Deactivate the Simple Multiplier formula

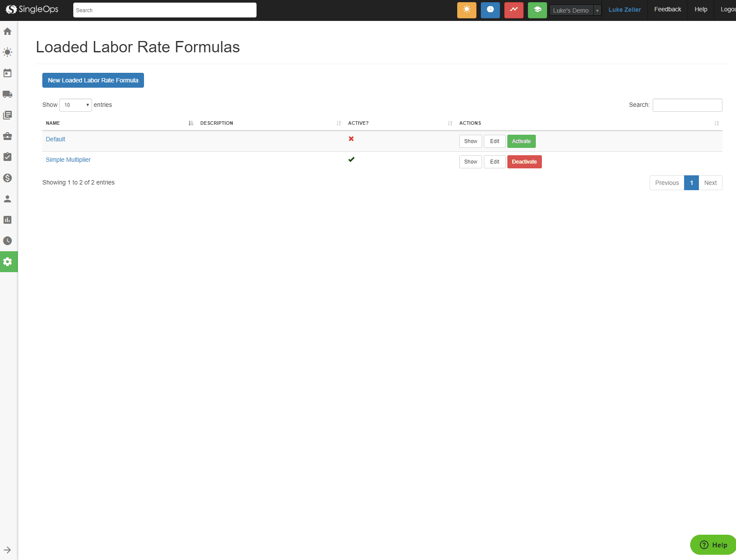pos(524,162)
